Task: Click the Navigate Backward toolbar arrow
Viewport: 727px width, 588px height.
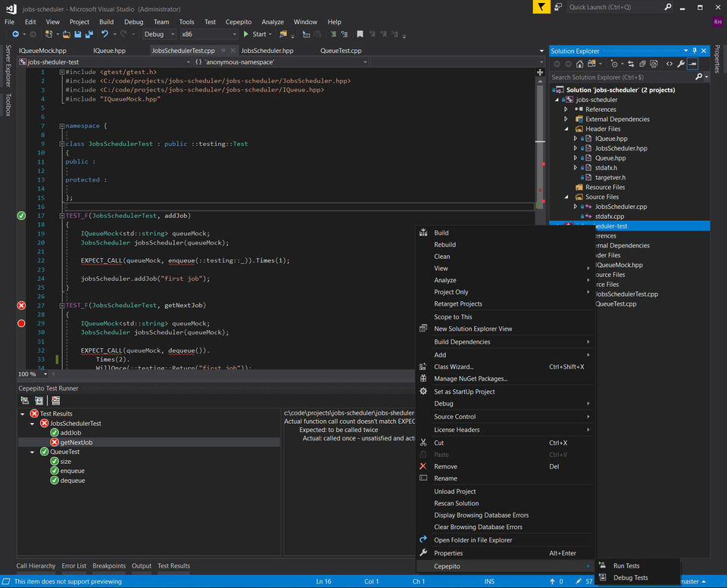Action: click(15, 34)
